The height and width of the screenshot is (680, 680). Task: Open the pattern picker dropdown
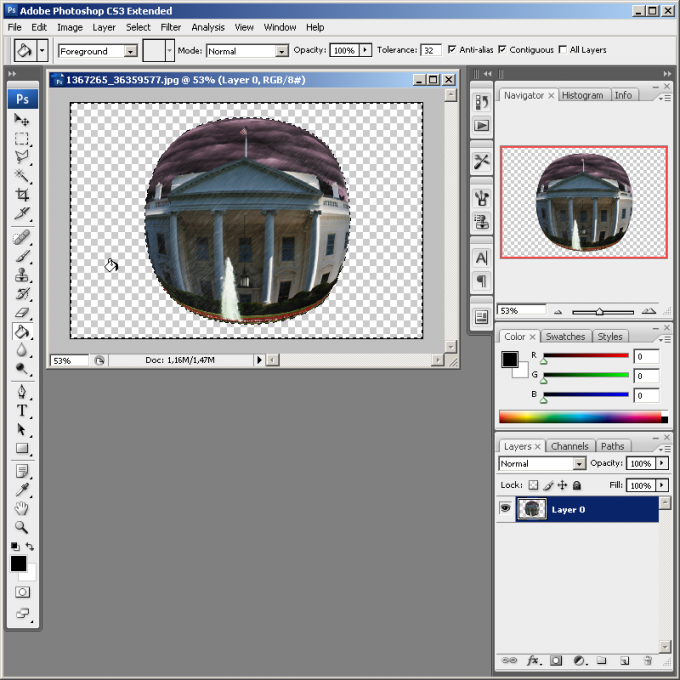click(170, 51)
